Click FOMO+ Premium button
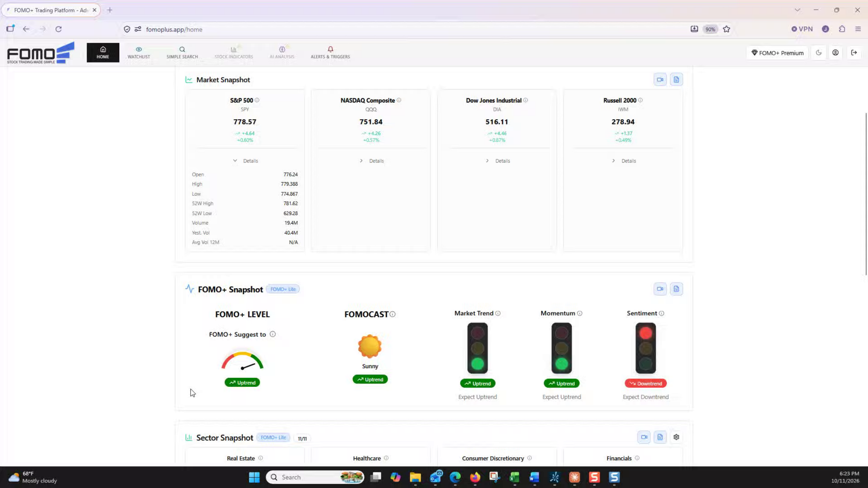868x488 pixels. pos(777,53)
